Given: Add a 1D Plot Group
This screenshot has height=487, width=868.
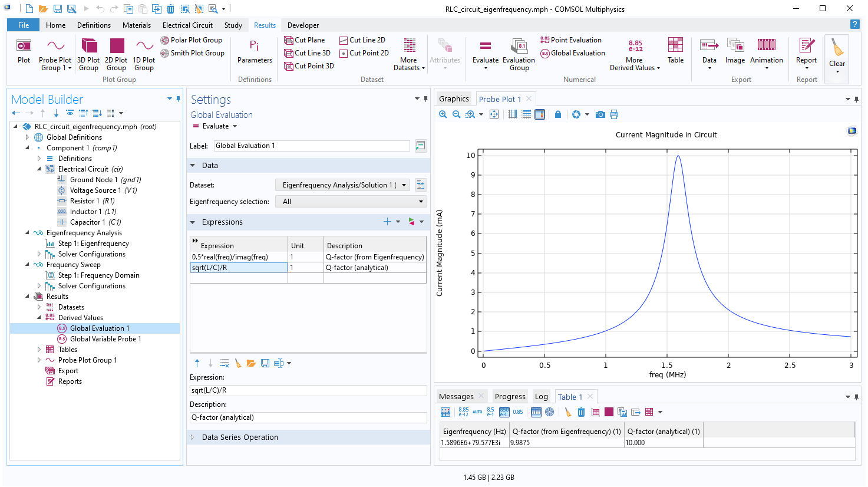Looking at the screenshot, I should point(144,54).
